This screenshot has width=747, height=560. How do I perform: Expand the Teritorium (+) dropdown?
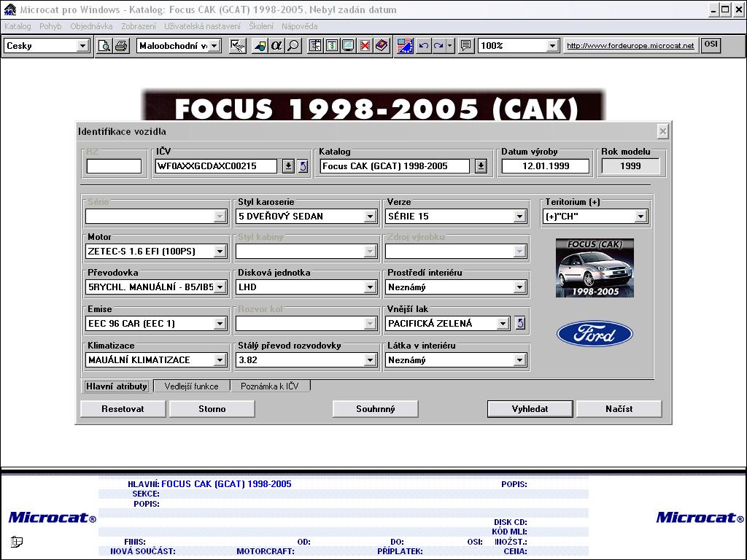point(640,217)
